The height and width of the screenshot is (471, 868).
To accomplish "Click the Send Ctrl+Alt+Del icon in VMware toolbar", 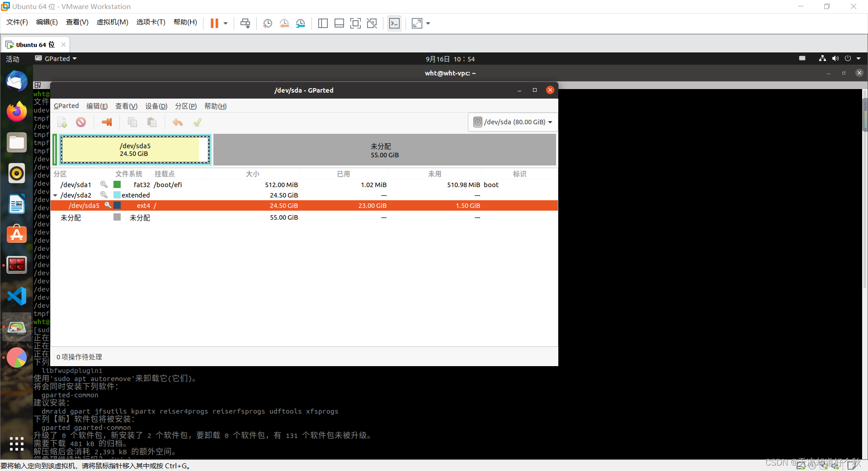I will pos(245,23).
